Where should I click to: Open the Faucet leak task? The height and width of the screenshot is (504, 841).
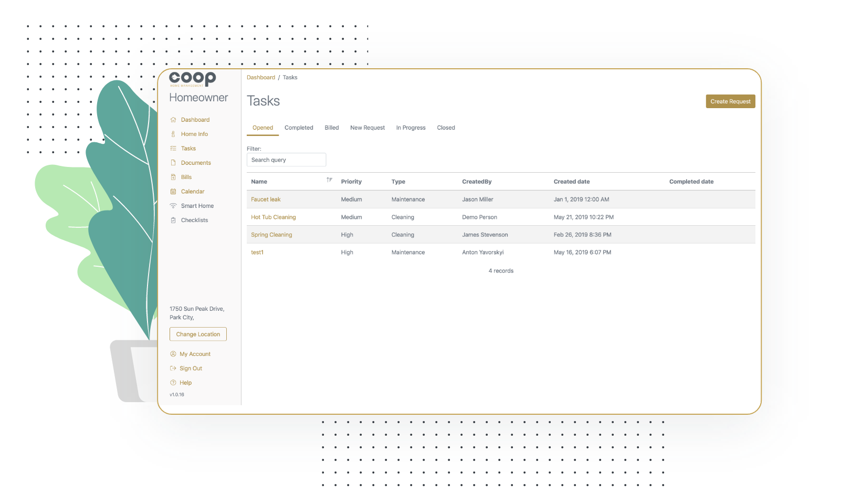(x=266, y=199)
